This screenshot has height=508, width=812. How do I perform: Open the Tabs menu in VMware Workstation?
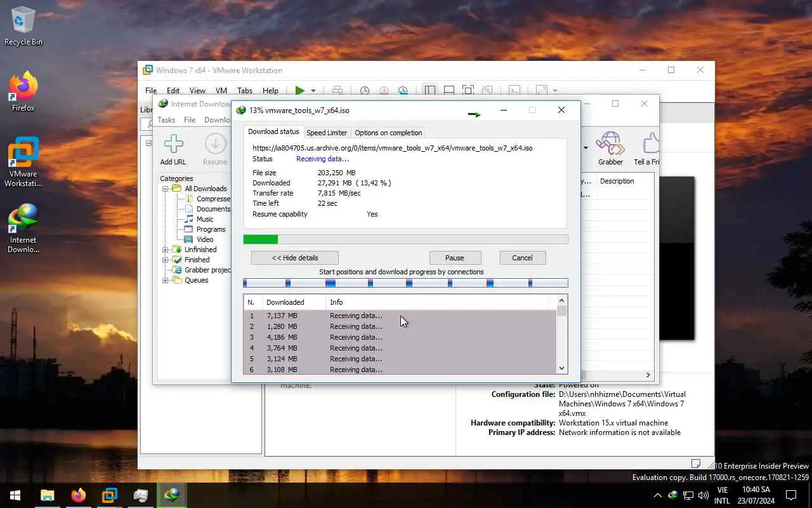(x=245, y=91)
